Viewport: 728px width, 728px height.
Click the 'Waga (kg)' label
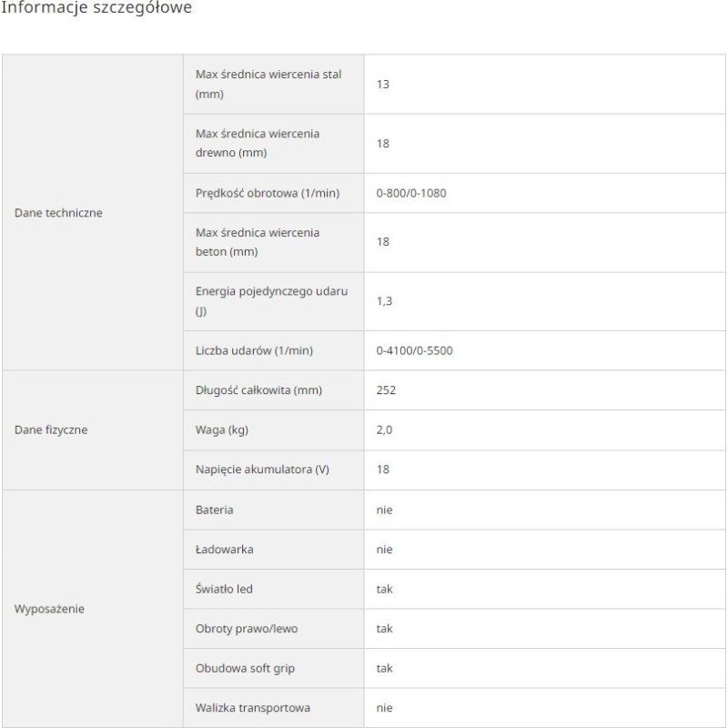[x=222, y=430]
